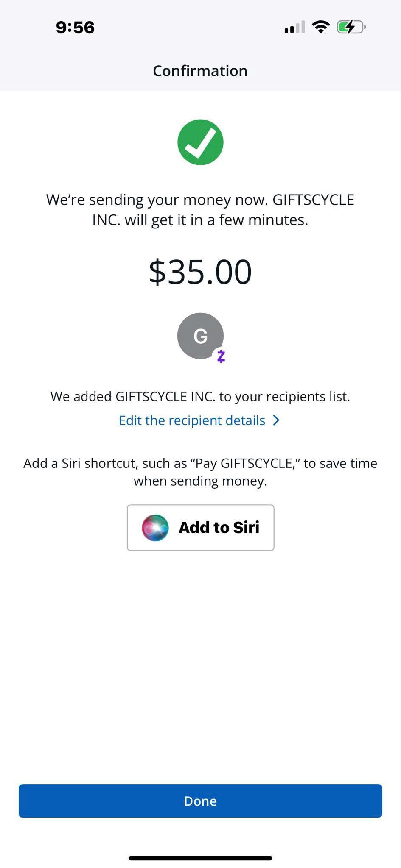This screenshot has height=868, width=401.
Task: Tap the purple Zelle badge icon
Action: [221, 356]
